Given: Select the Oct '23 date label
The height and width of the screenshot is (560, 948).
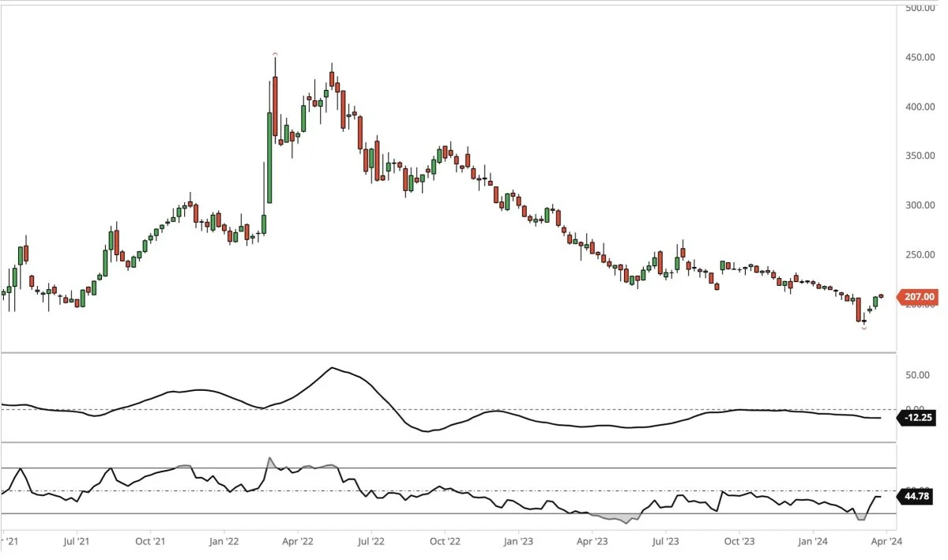Looking at the screenshot, I should coord(738,542).
